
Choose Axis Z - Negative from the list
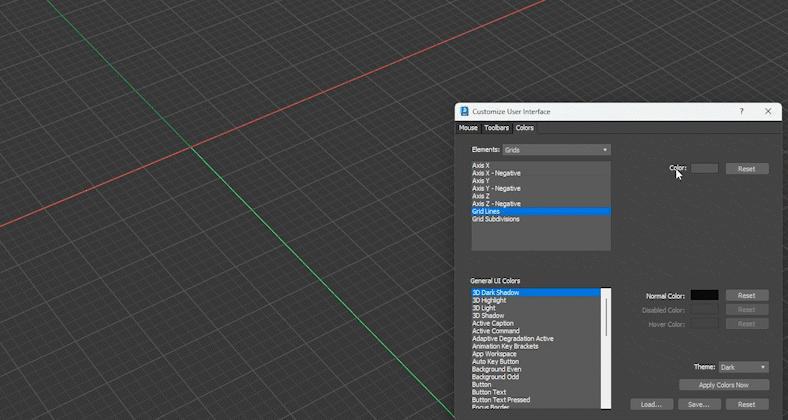point(496,204)
